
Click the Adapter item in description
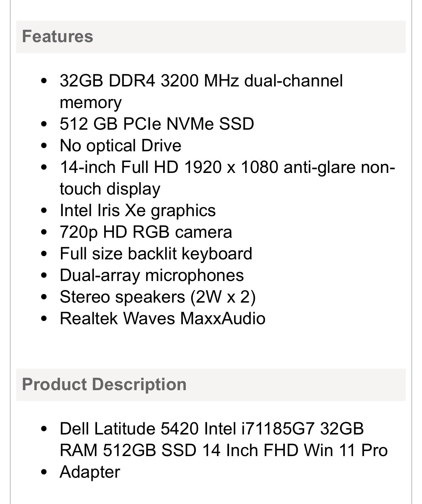(90, 472)
